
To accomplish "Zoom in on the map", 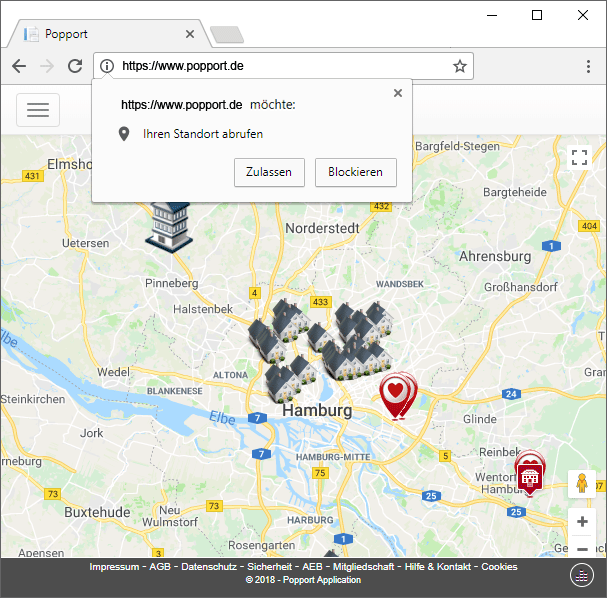I will [x=582, y=521].
